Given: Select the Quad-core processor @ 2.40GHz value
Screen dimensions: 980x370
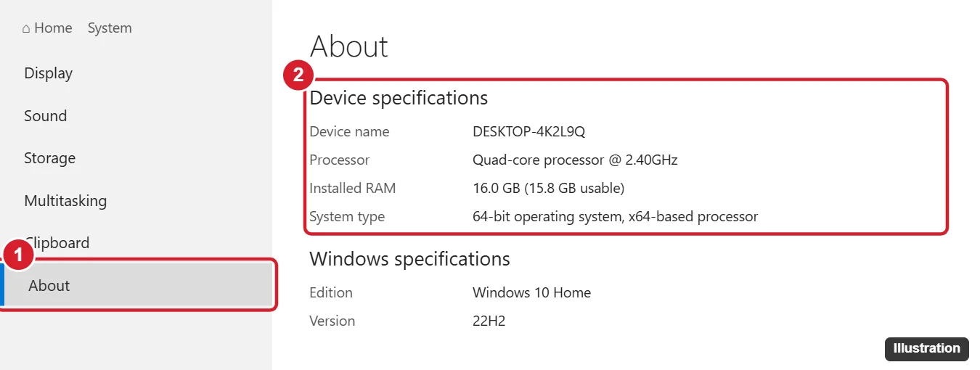Looking at the screenshot, I should point(575,160).
